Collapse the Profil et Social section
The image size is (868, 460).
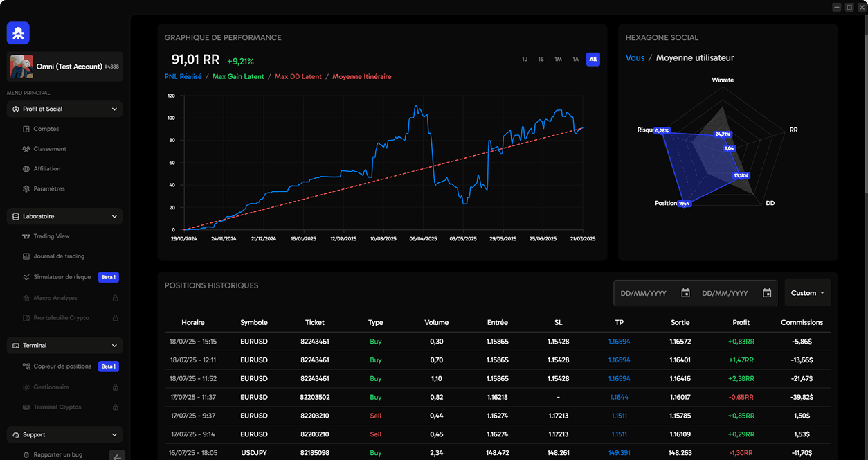click(x=114, y=109)
